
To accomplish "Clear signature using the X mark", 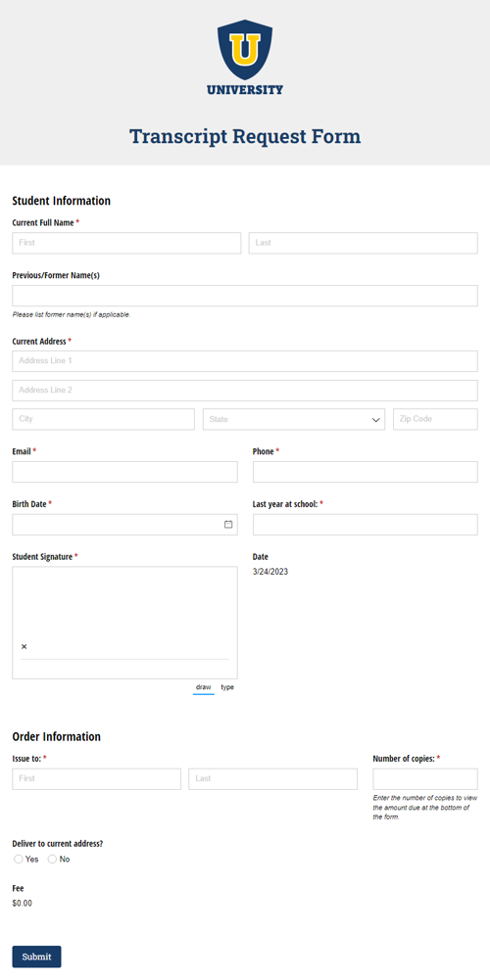I will click(24, 646).
